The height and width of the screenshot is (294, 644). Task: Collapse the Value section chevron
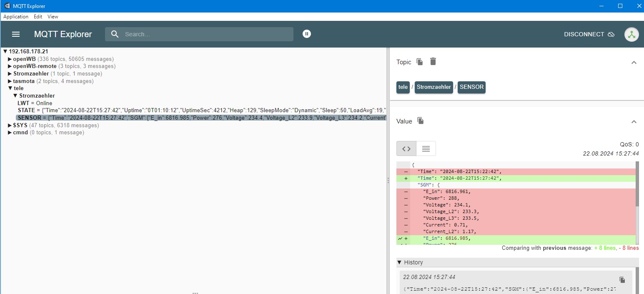click(634, 122)
